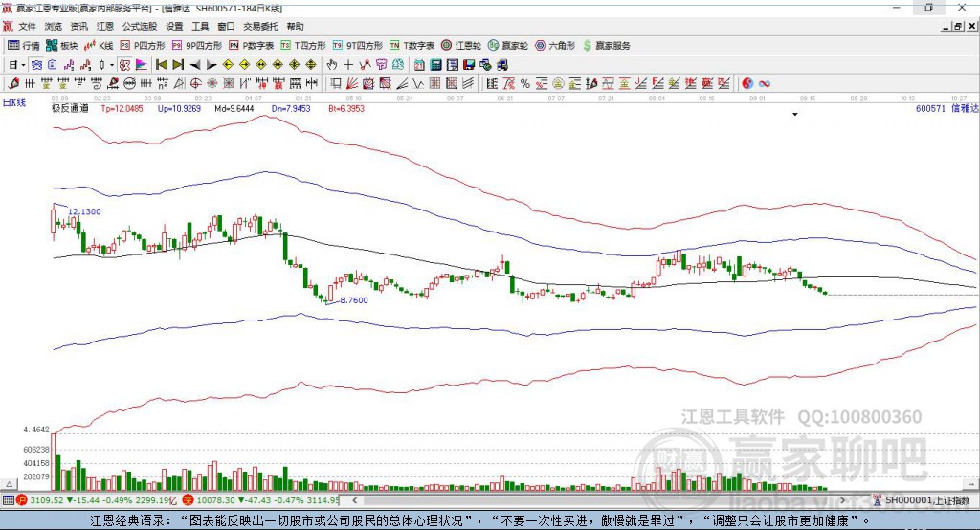This screenshot has width=980, height=530.
Task: Open the 交易委托 menu
Action: point(260,26)
